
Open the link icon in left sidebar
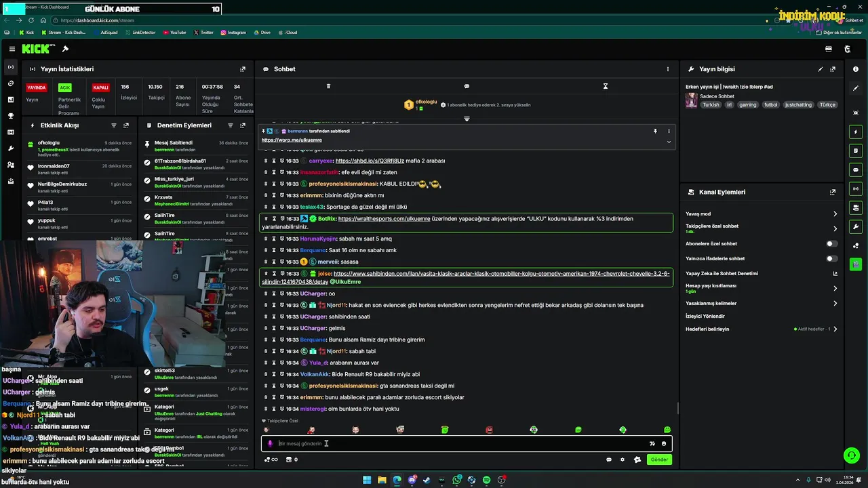pyautogui.click(x=10, y=83)
